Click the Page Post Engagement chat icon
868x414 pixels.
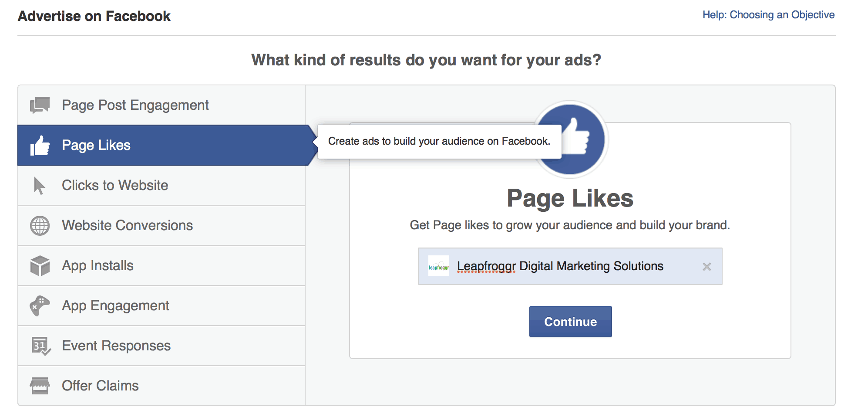(40, 105)
